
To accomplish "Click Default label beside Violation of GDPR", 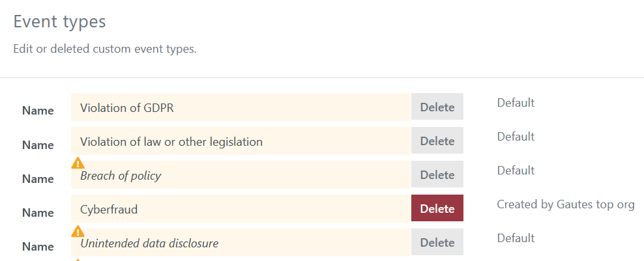I will click(x=516, y=103).
